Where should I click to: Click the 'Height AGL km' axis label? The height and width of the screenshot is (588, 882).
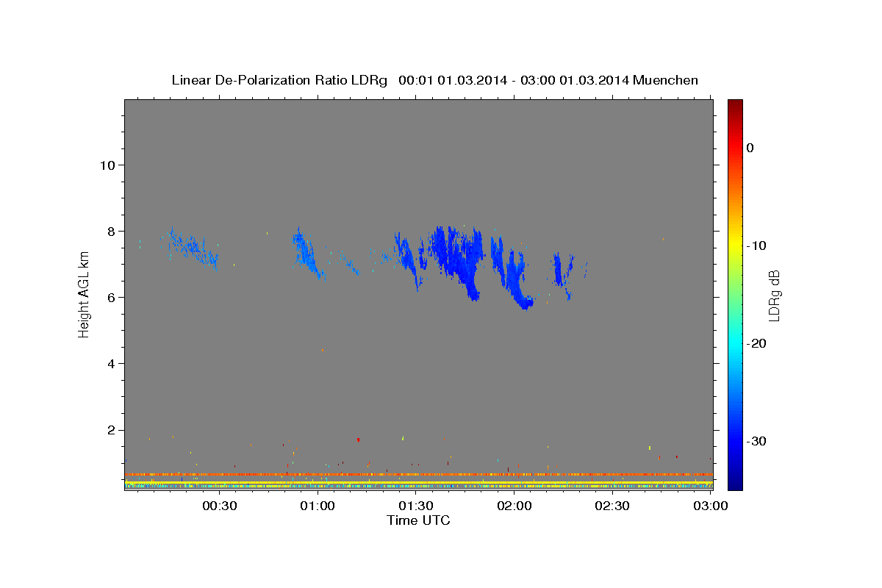point(85,294)
